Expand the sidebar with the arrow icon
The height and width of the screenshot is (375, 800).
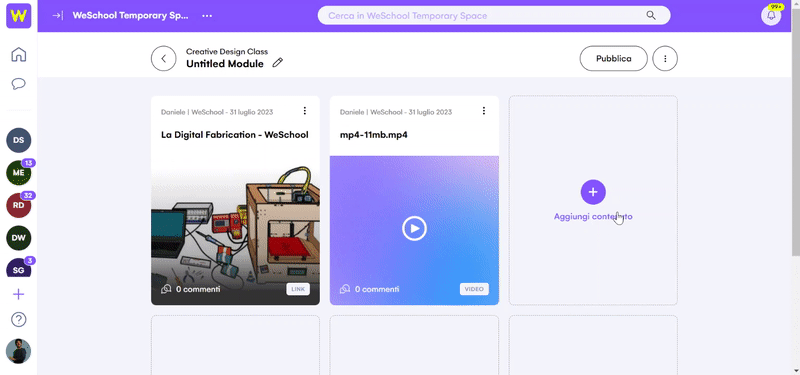58,16
